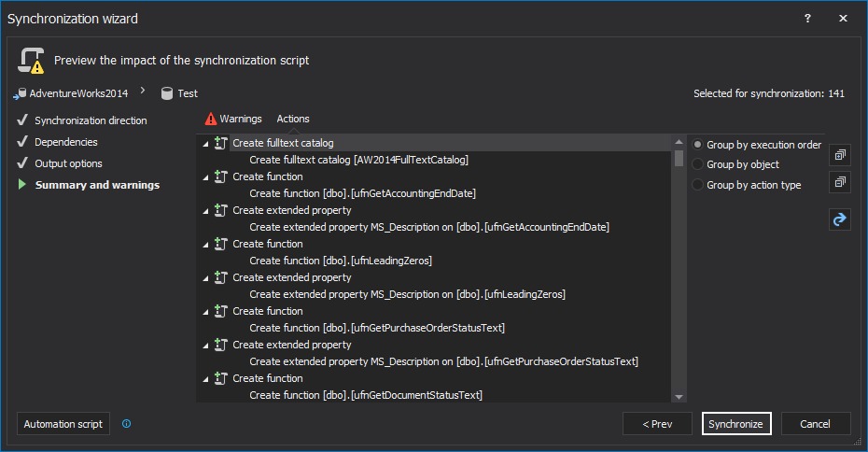Select Group by object option

(698, 164)
